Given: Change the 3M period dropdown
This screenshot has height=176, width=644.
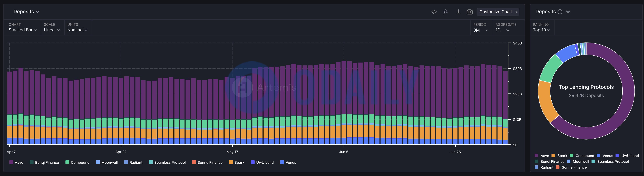Looking at the screenshot, I should tap(481, 30).
